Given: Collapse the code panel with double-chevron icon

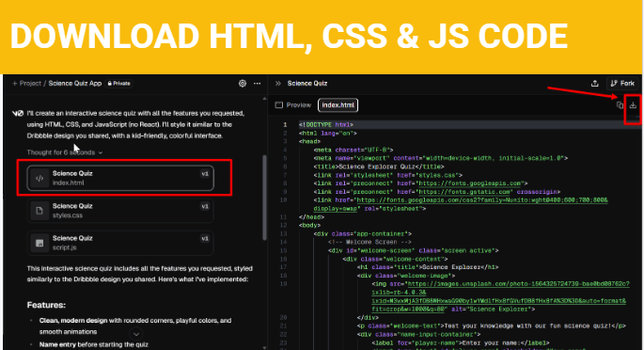Looking at the screenshot, I should tap(278, 84).
